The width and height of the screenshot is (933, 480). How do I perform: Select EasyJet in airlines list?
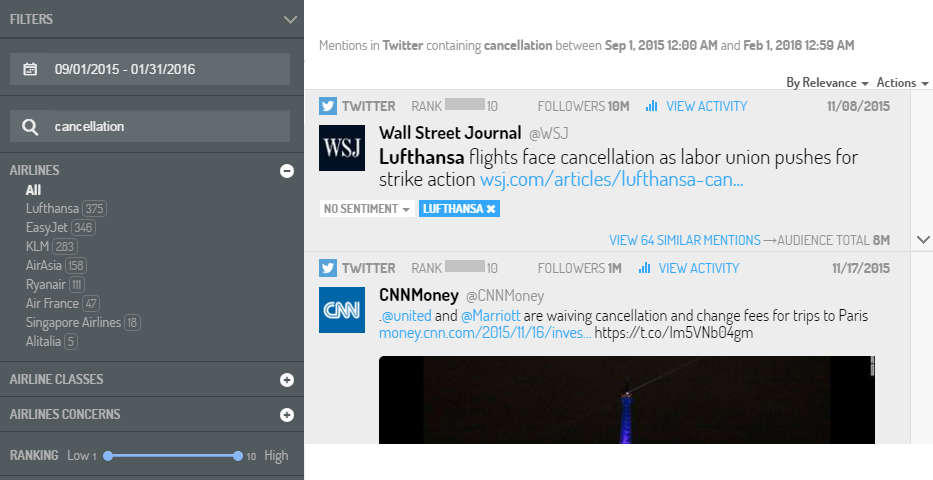[47, 227]
